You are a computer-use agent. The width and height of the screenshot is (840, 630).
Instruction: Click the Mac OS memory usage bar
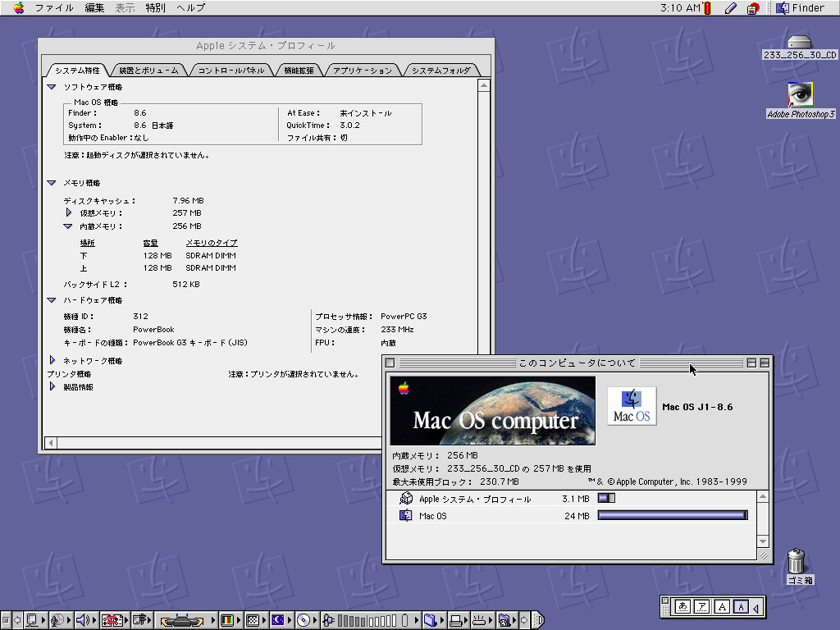[673, 515]
